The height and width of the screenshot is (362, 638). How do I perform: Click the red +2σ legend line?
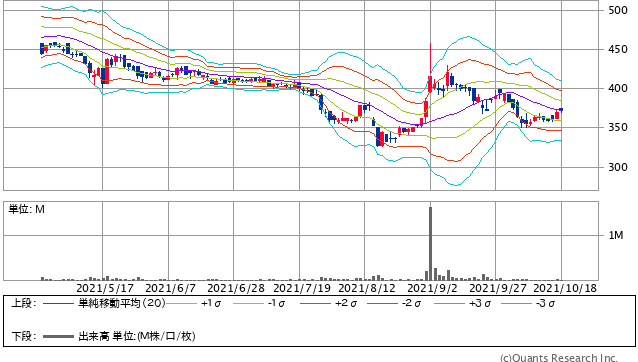point(315,303)
